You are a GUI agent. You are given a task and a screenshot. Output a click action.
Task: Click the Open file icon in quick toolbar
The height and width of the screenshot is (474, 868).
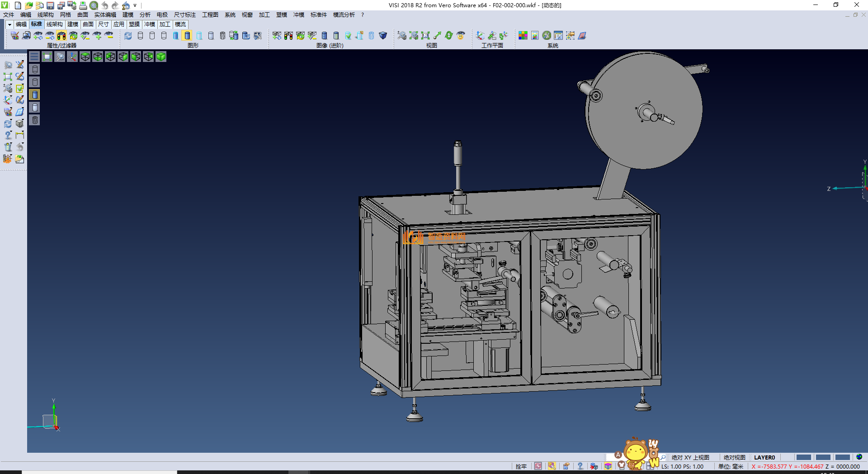coord(28,5)
